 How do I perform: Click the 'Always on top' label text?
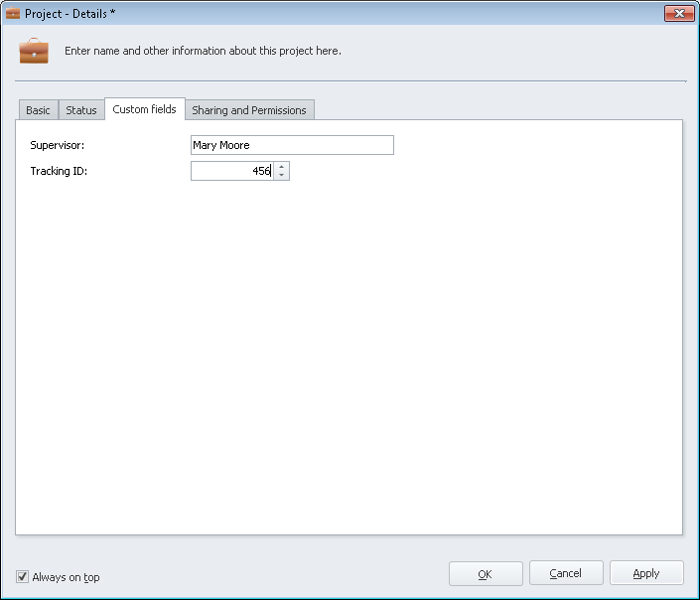(x=66, y=577)
